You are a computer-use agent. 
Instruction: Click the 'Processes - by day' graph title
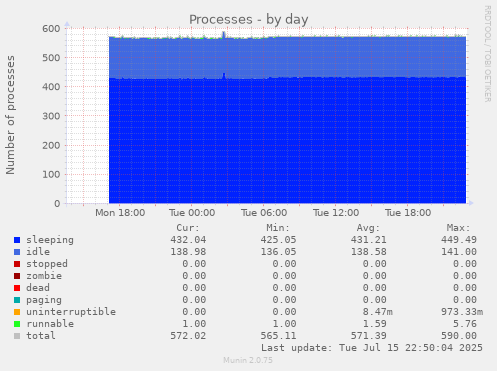click(249, 20)
